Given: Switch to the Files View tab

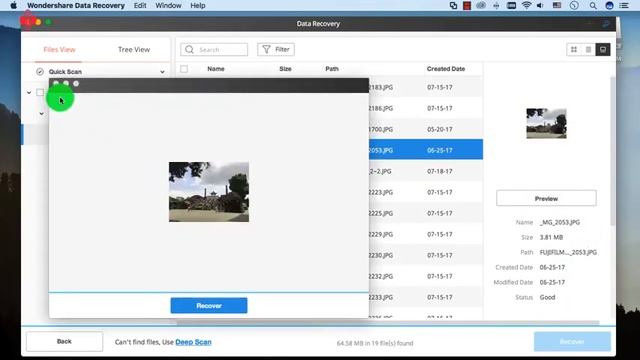Looking at the screenshot, I should coord(59,49).
